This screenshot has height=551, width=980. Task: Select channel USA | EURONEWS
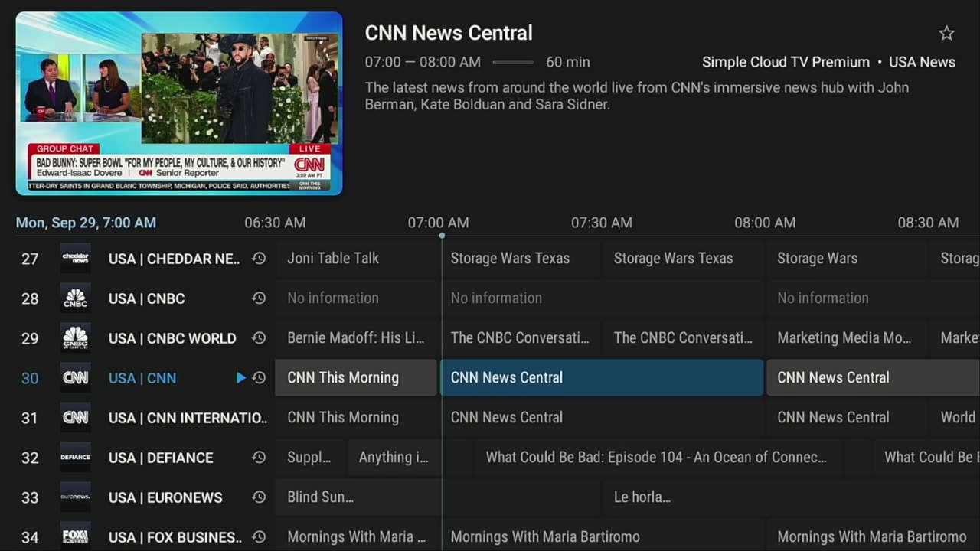coord(165,497)
